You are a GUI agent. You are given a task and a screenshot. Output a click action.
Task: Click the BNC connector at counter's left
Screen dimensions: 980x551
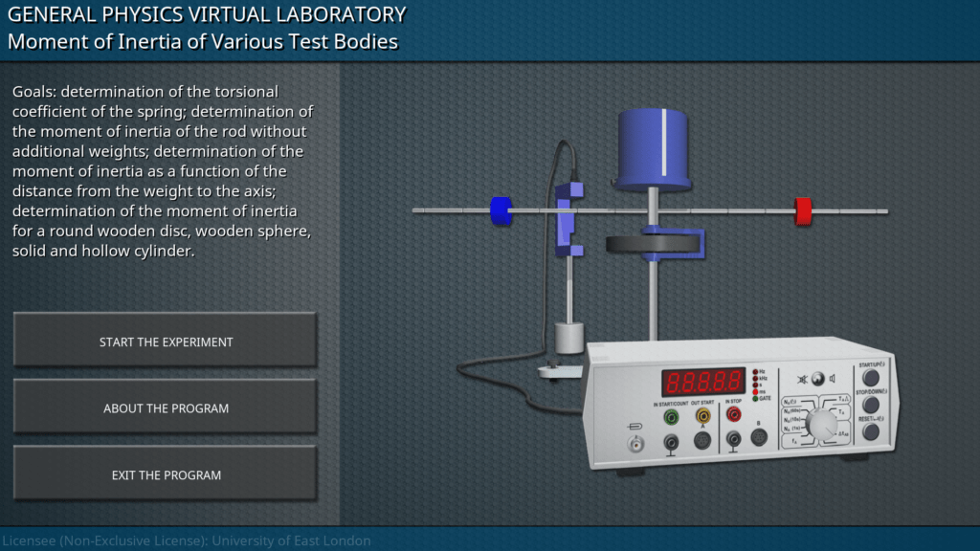point(635,445)
